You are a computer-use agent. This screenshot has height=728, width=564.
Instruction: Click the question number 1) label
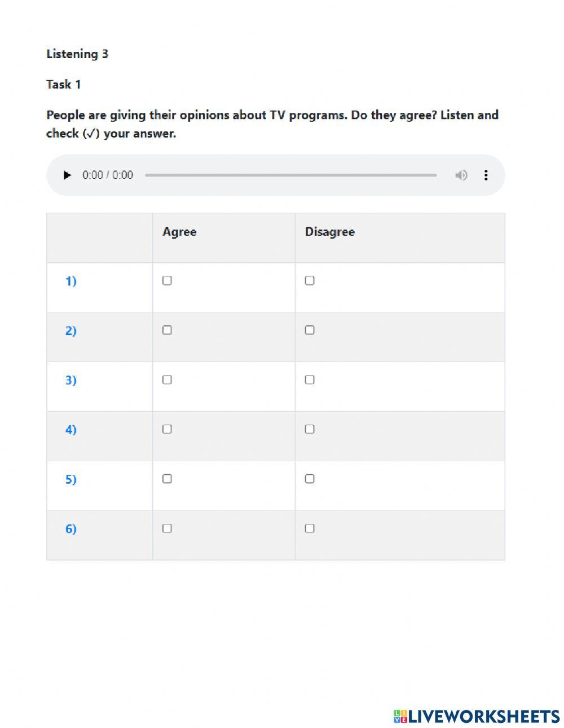71,281
